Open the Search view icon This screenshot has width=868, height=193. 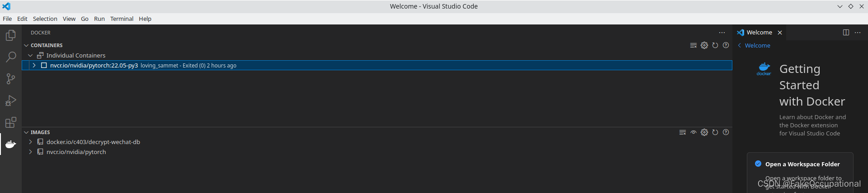pyautogui.click(x=11, y=57)
